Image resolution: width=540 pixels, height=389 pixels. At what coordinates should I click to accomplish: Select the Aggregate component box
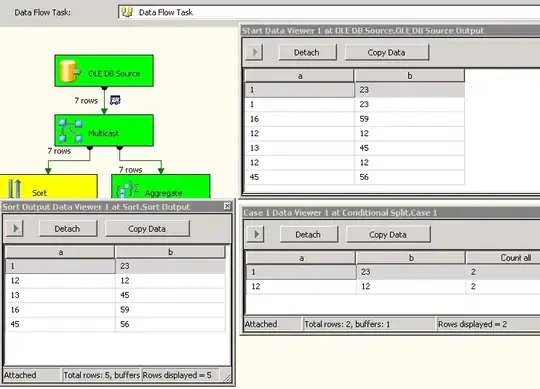161,187
